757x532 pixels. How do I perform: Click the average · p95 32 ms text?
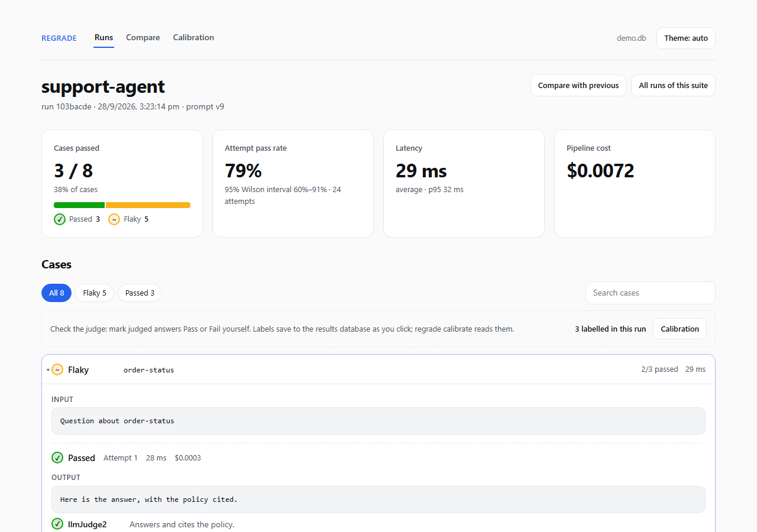click(429, 190)
